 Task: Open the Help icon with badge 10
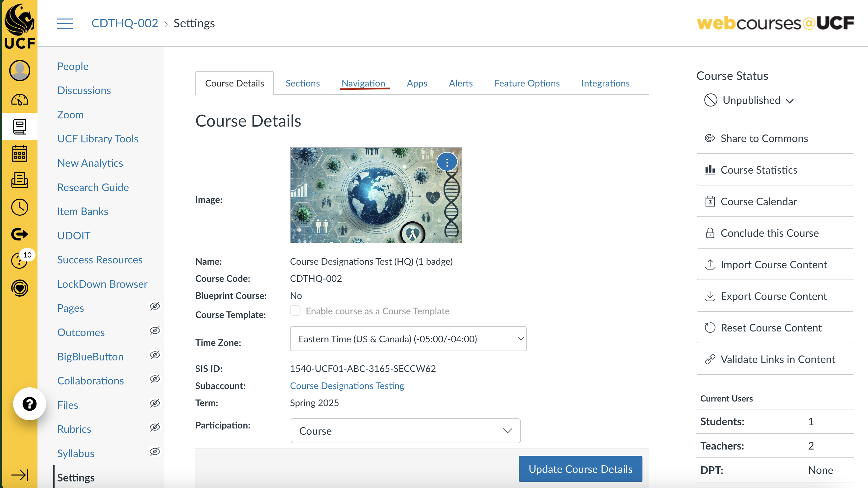click(19, 261)
